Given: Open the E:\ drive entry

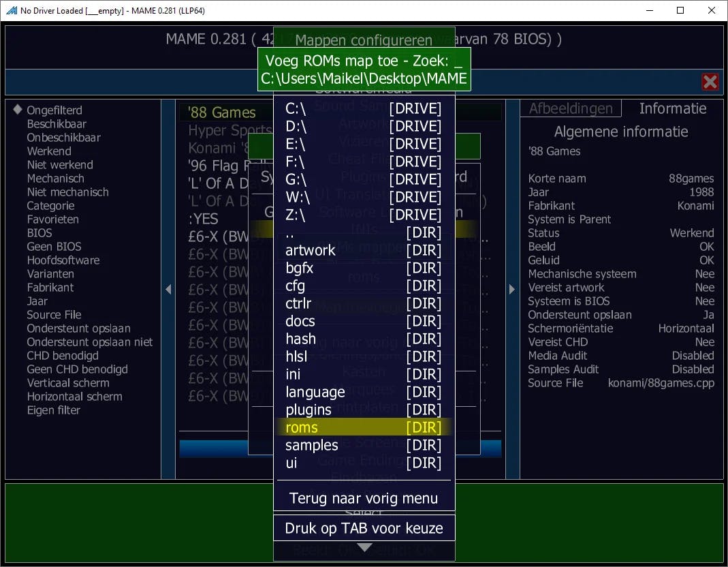Looking at the screenshot, I should tap(364, 144).
